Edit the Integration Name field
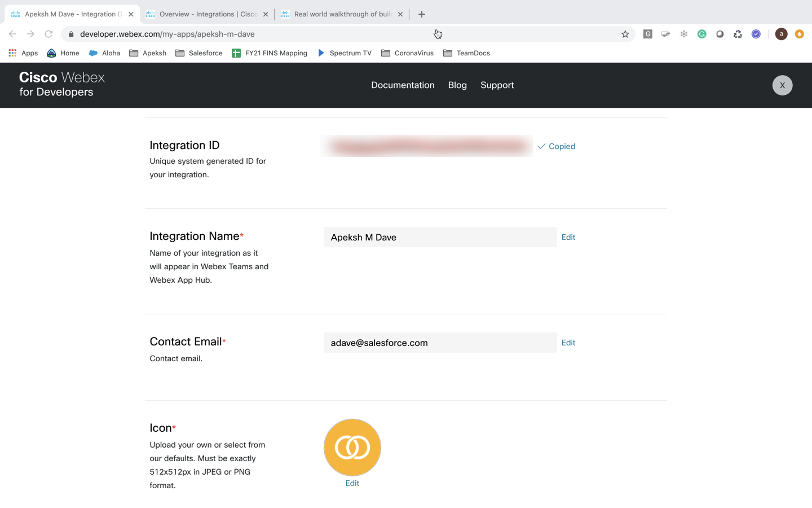This screenshot has width=812, height=508. tap(568, 237)
